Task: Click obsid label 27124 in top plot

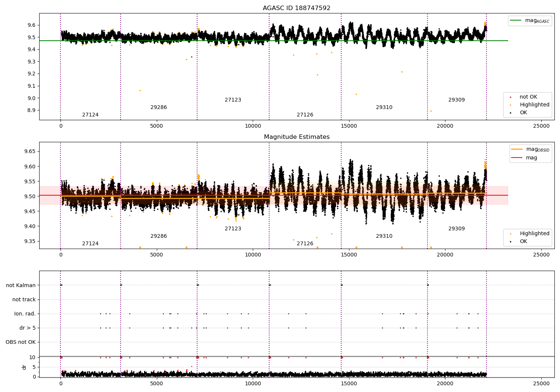Action: point(90,115)
